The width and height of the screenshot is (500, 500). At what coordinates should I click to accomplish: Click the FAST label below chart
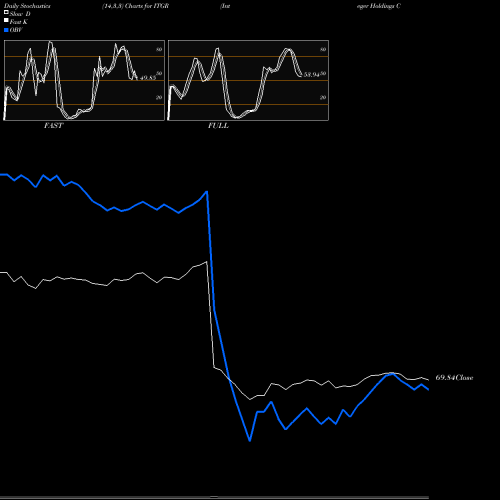pyautogui.click(x=53, y=126)
